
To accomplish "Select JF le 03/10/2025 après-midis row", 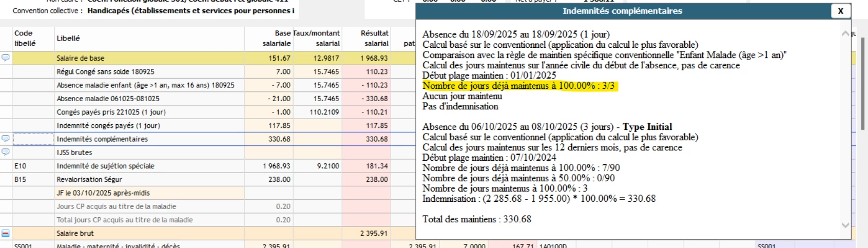I will pos(103,193).
